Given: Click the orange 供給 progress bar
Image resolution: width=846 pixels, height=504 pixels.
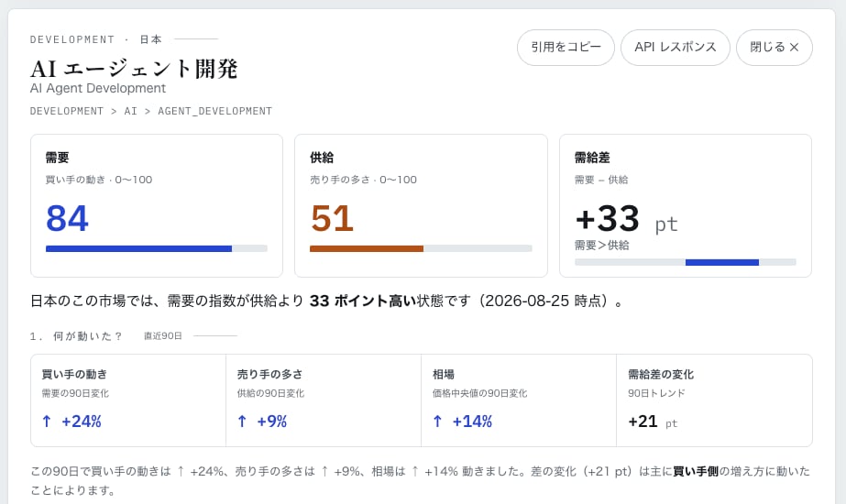Looking at the screenshot, I should (x=421, y=248).
